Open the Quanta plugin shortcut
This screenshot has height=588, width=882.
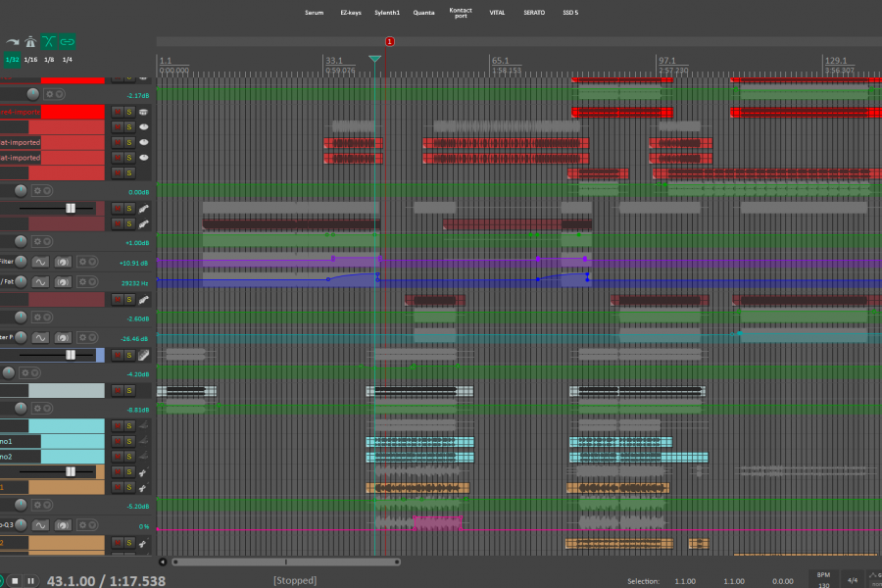click(423, 13)
